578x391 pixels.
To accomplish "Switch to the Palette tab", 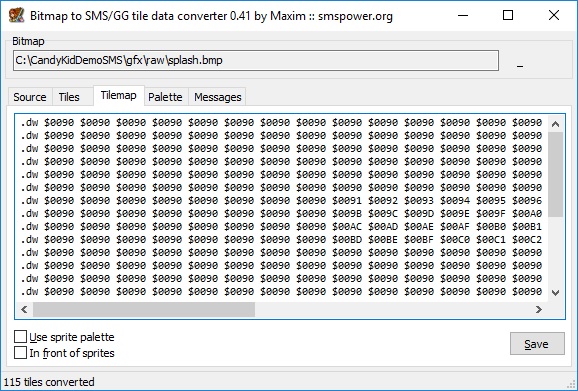I will tap(165, 97).
